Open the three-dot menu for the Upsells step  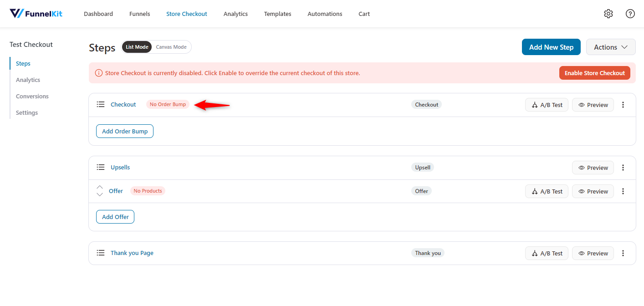(x=623, y=168)
